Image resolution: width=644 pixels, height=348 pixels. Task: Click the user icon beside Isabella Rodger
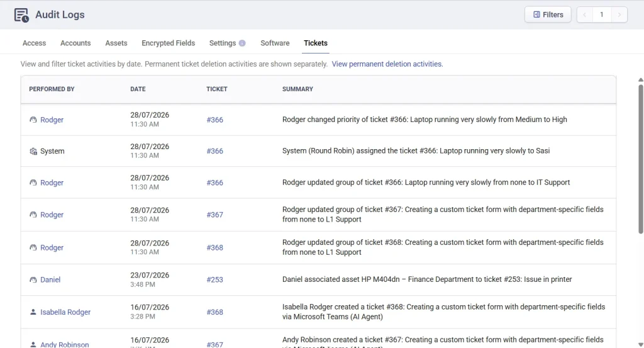pyautogui.click(x=33, y=312)
